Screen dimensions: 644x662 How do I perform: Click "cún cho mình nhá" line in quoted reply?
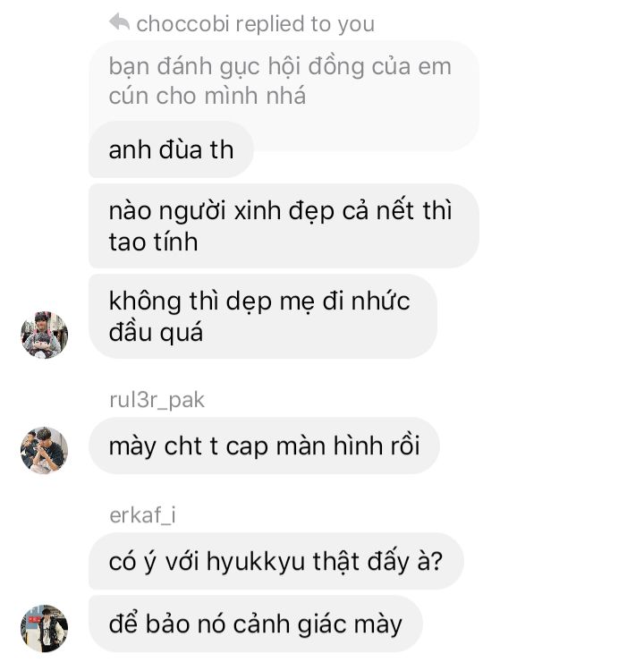coord(208,96)
